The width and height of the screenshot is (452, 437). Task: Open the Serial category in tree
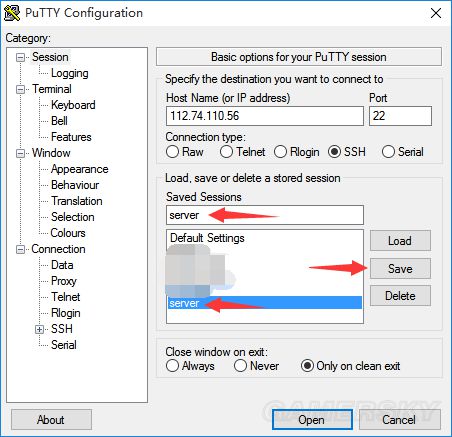tap(64, 345)
